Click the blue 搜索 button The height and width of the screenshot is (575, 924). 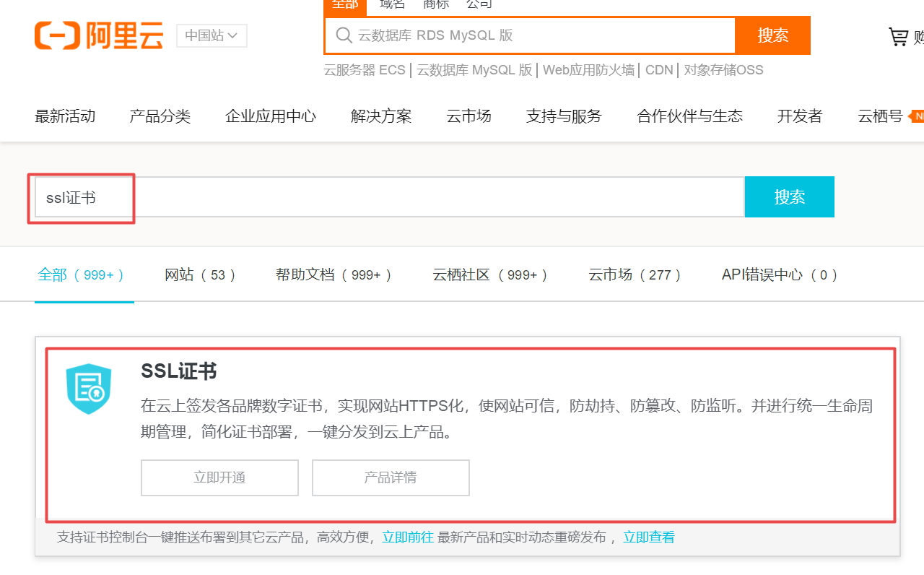(x=790, y=197)
